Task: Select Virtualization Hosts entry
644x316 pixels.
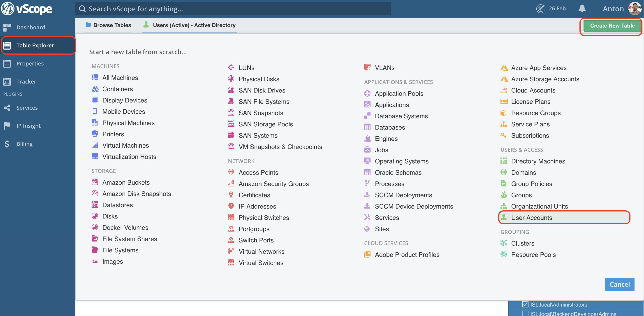Action: [129, 157]
